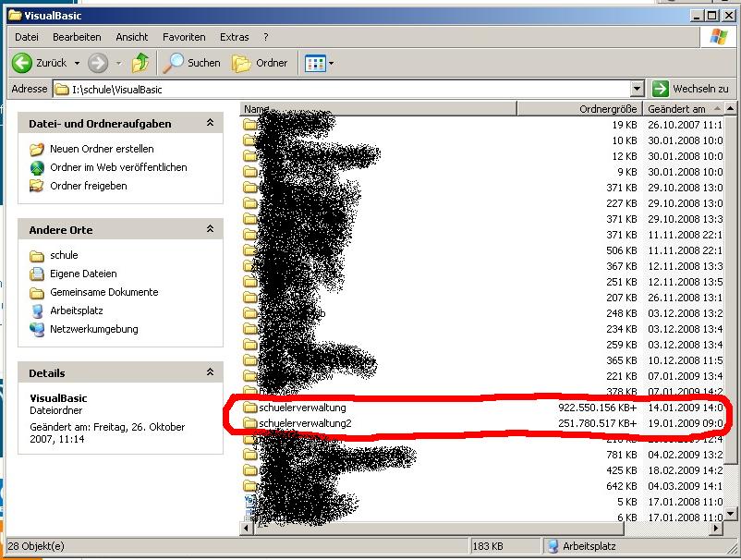Click the size value 251.780.517 KB+
Viewport: 741px width, 560px height.
598,423
